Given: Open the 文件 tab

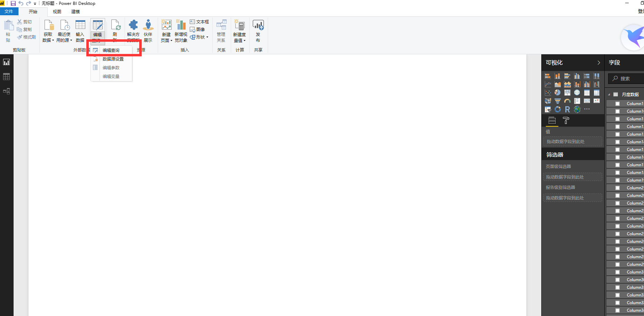Looking at the screenshot, I should [x=9, y=11].
